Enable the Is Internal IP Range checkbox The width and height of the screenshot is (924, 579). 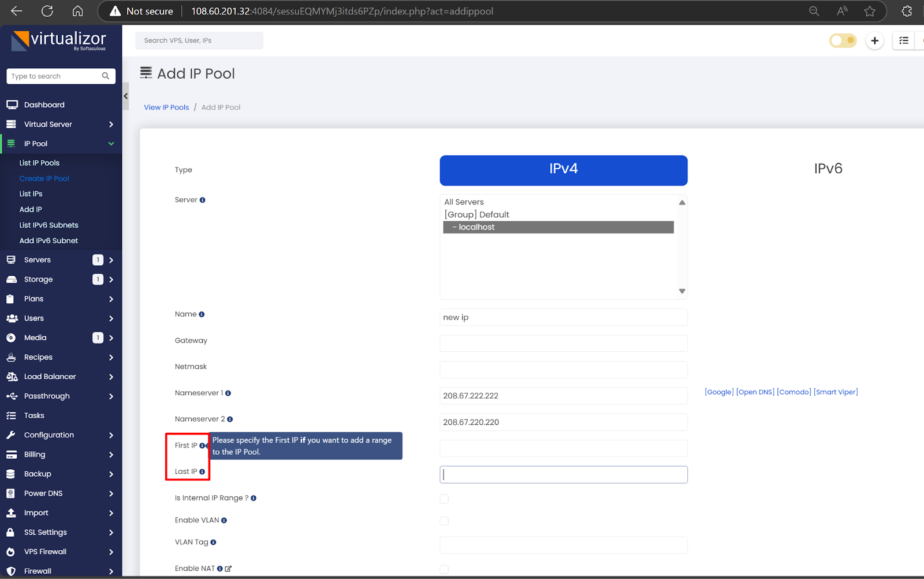pyautogui.click(x=444, y=499)
